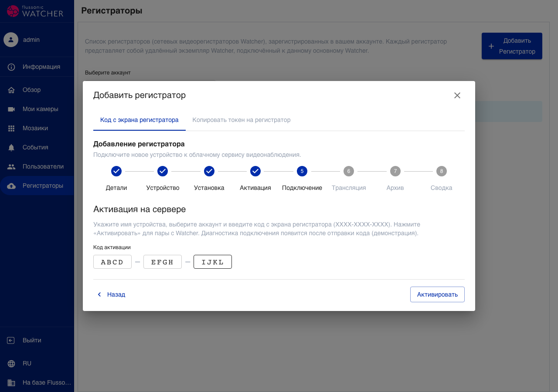The width and height of the screenshot is (558, 392).
Task: Click the Установка step label
Action: 209,188
